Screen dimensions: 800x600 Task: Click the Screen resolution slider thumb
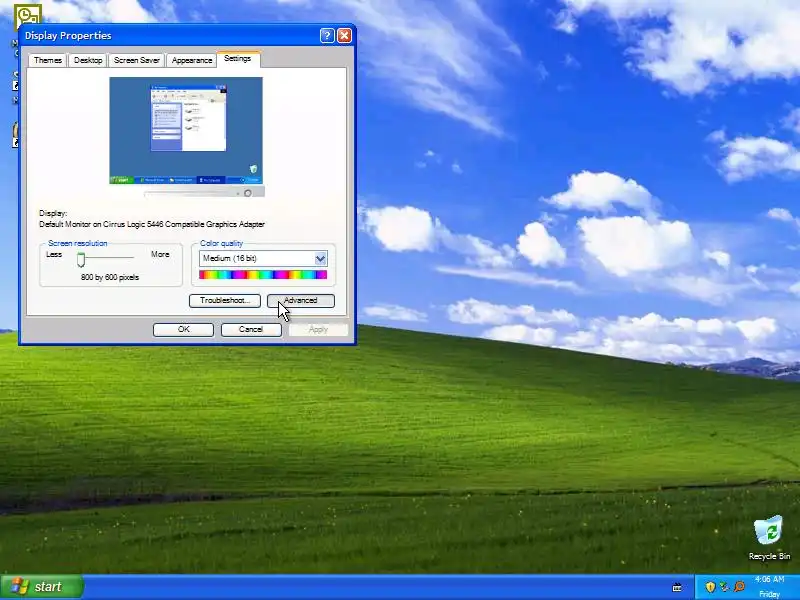pos(81,259)
